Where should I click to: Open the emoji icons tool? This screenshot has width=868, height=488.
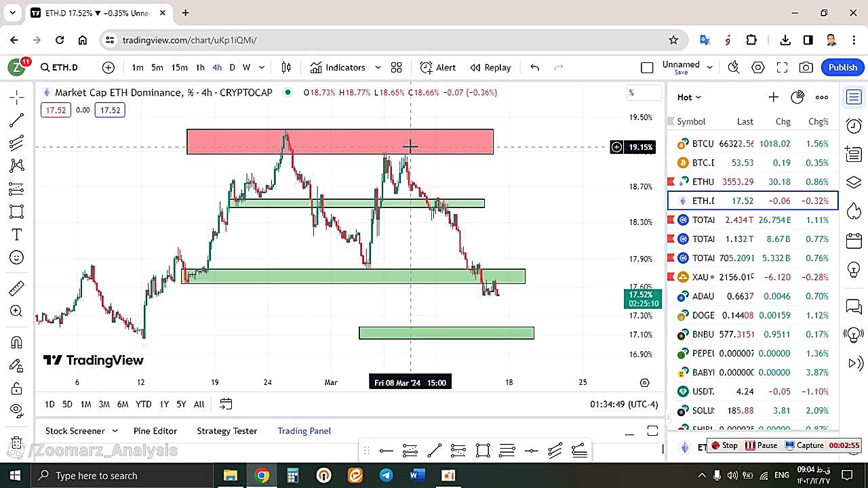pyautogui.click(x=17, y=258)
